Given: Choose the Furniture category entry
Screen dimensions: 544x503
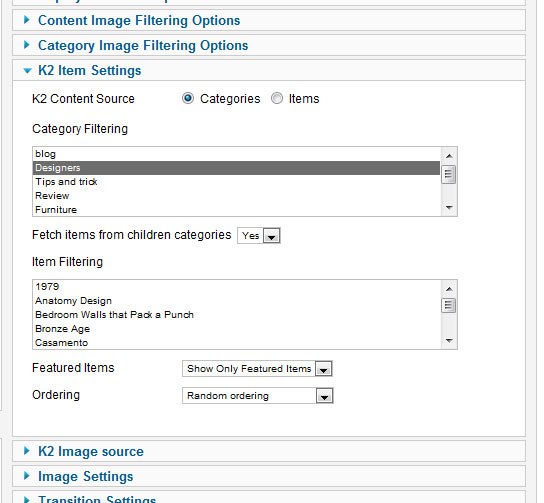Looking at the screenshot, I should point(237,210).
